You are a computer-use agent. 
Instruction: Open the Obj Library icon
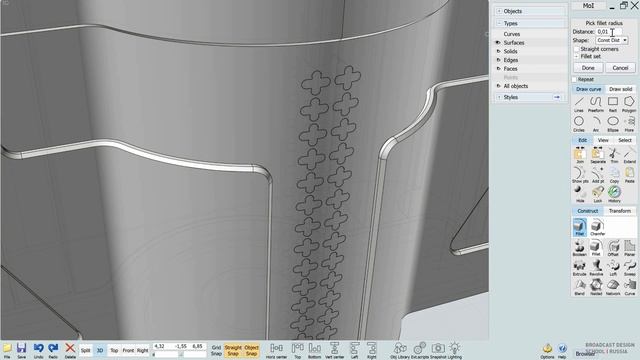click(x=400, y=350)
